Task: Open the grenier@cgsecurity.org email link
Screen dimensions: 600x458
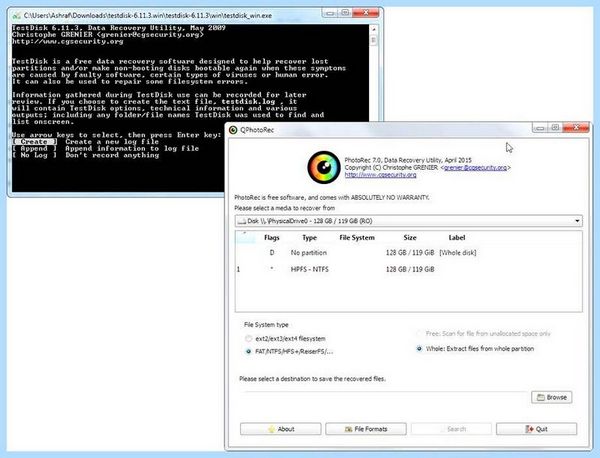Action: point(475,168)
